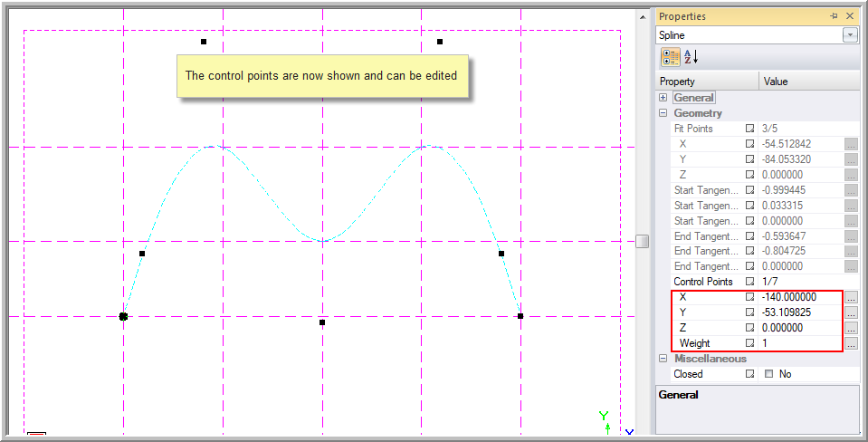Viewport: 868px width, 442px height.
Task: Click marker icon beside Closed property
Action: click(x=750, y=374)
